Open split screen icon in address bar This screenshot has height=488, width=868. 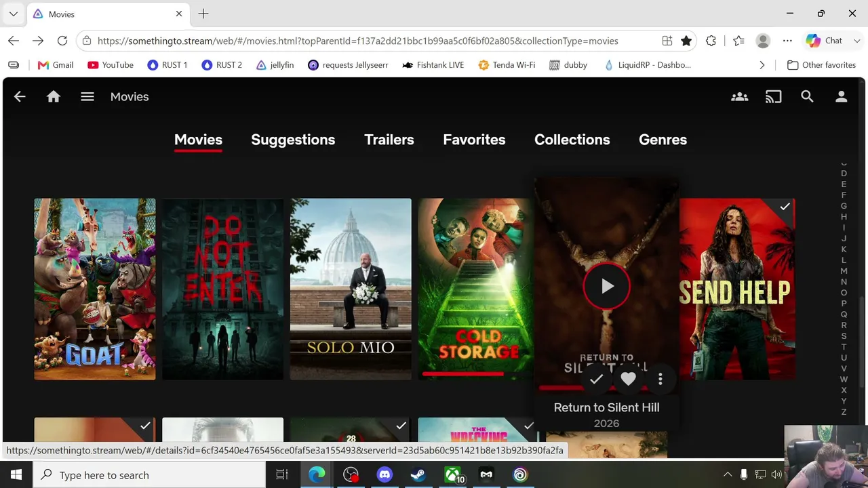(667, 41)
